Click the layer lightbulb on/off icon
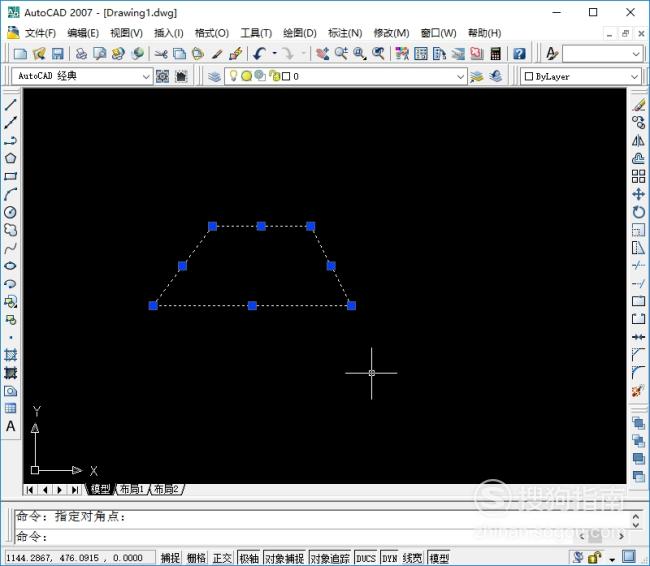Image resolution: width=650 pixels, height=566 pixels. click(233, 75)
